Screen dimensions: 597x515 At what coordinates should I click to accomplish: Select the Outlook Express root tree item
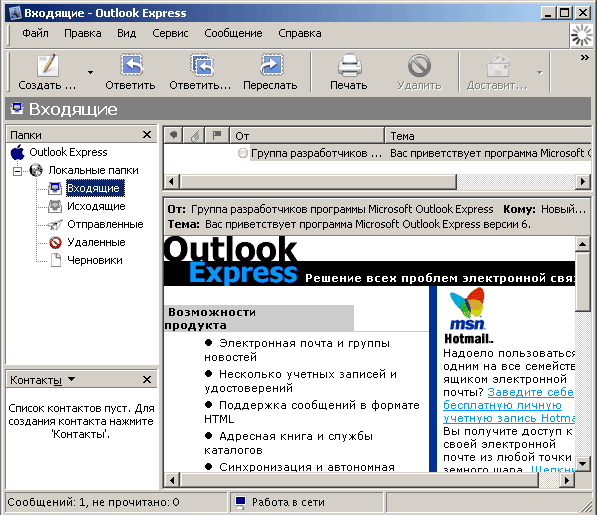[68, 152]
